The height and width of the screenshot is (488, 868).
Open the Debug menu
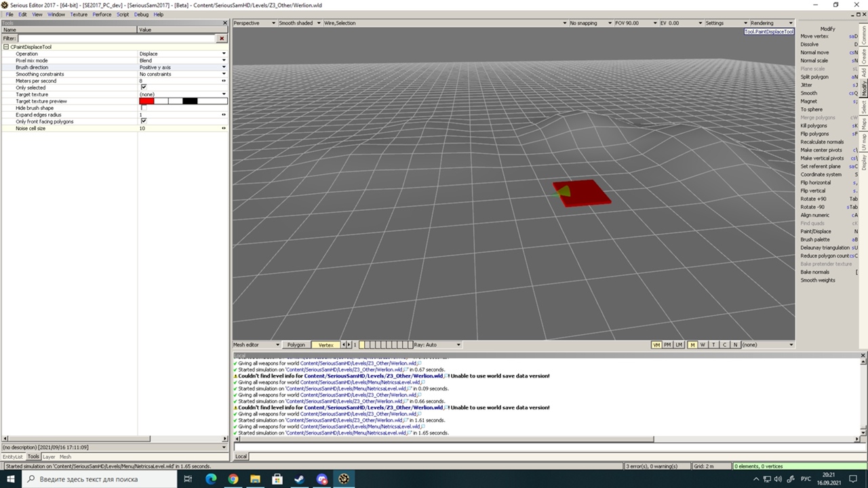[x=141, y=14]
